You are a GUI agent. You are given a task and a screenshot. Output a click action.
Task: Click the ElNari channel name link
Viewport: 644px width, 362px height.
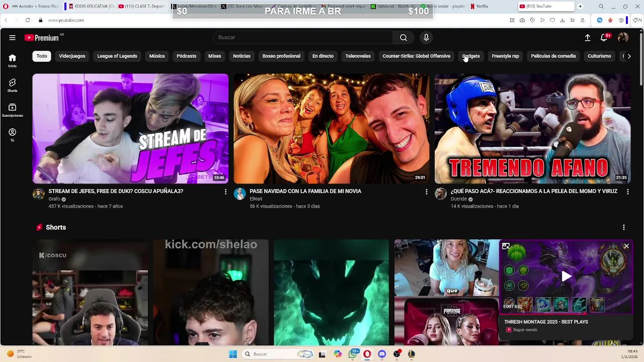(x=256, y=199)
